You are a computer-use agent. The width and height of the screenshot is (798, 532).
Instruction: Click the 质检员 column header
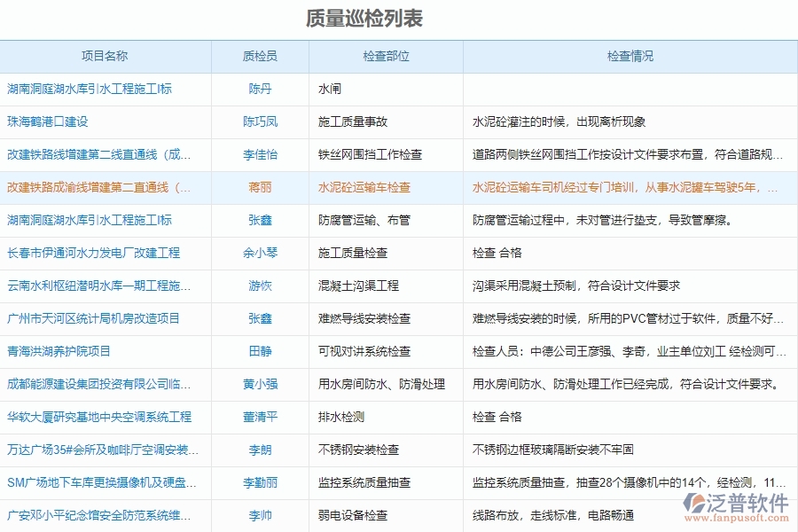(x=261, y=55)
